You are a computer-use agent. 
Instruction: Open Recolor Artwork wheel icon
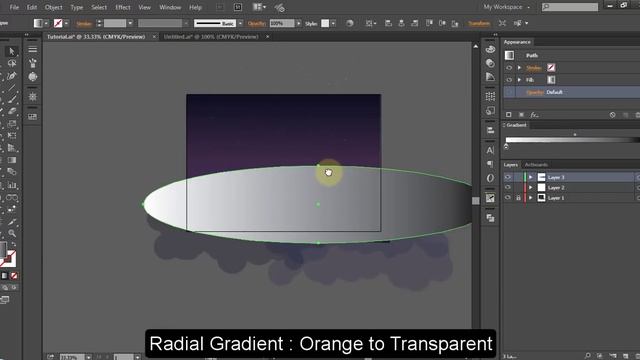tap(350, 23)
